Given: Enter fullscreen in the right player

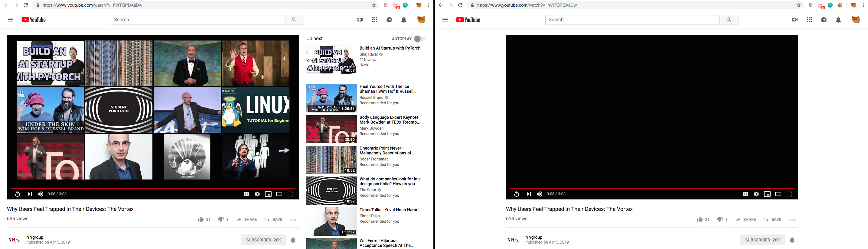Looking at the screenshot, I should point(789,194).
